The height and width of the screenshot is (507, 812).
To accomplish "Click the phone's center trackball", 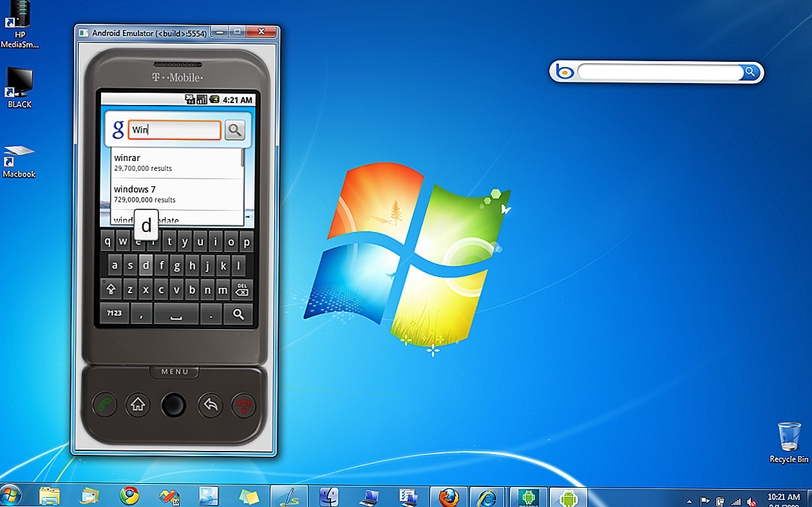I will click(173, 405).
